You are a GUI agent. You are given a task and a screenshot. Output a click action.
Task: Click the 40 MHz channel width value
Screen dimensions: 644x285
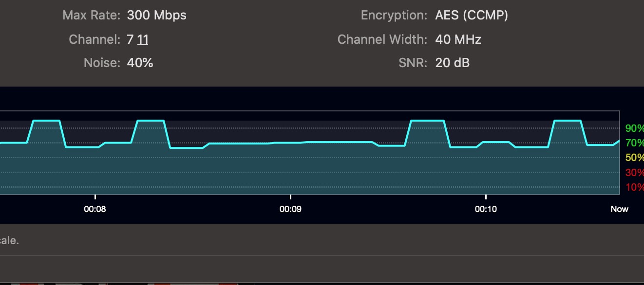(458, 39)
